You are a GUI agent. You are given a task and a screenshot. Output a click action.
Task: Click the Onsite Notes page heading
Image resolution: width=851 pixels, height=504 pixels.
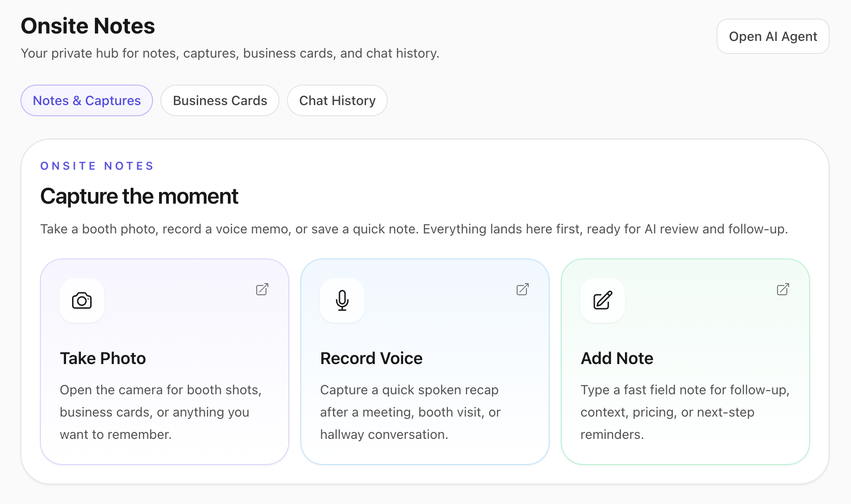(87, 26)
